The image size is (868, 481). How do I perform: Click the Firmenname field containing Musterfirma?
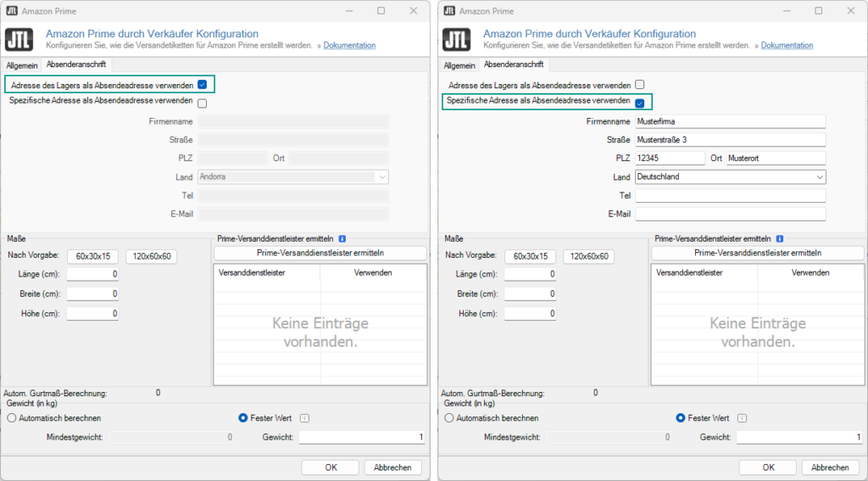730,122
